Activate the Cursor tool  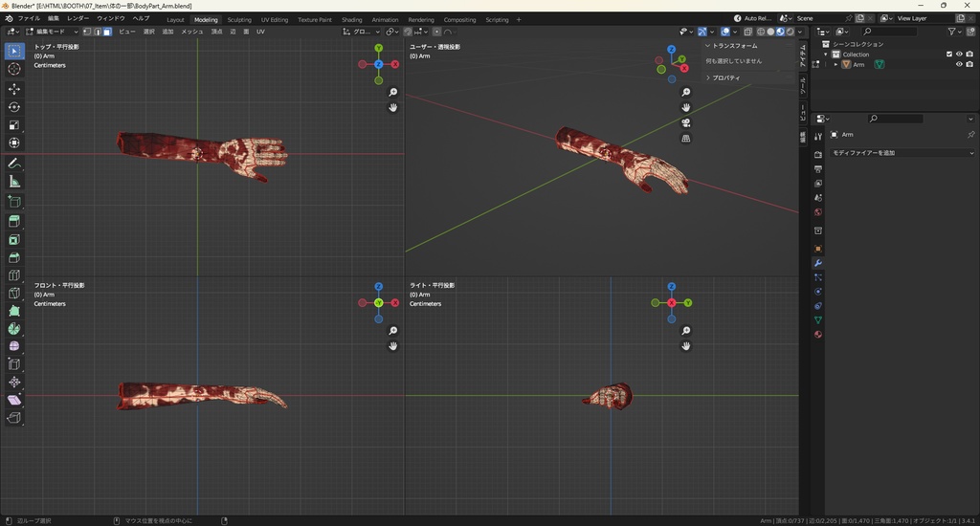pos(14,69)
